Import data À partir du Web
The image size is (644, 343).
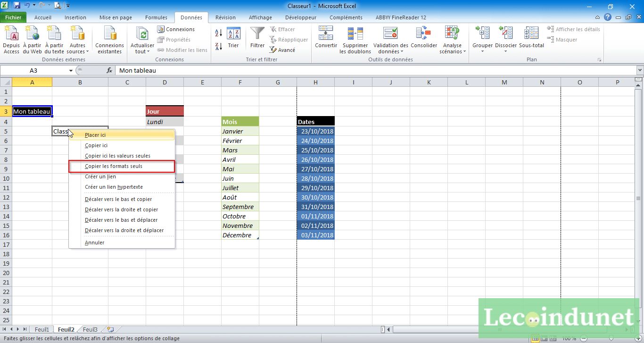(x=32, y=40)
